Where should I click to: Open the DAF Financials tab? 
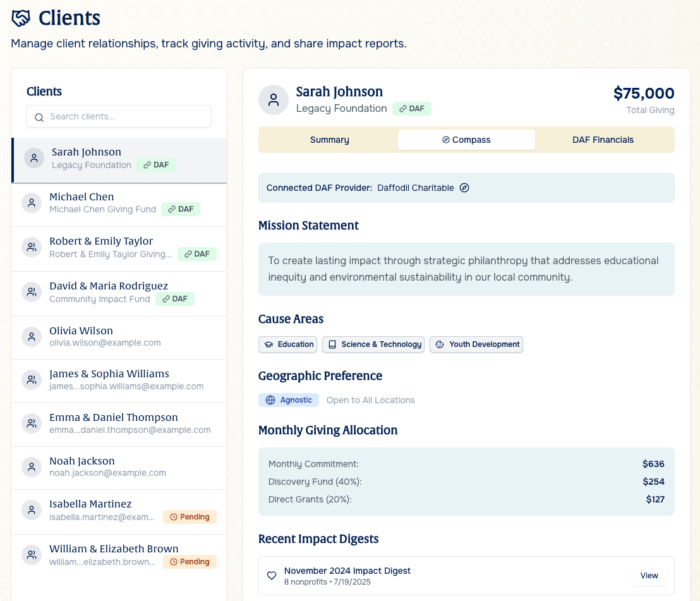(603, 140)
